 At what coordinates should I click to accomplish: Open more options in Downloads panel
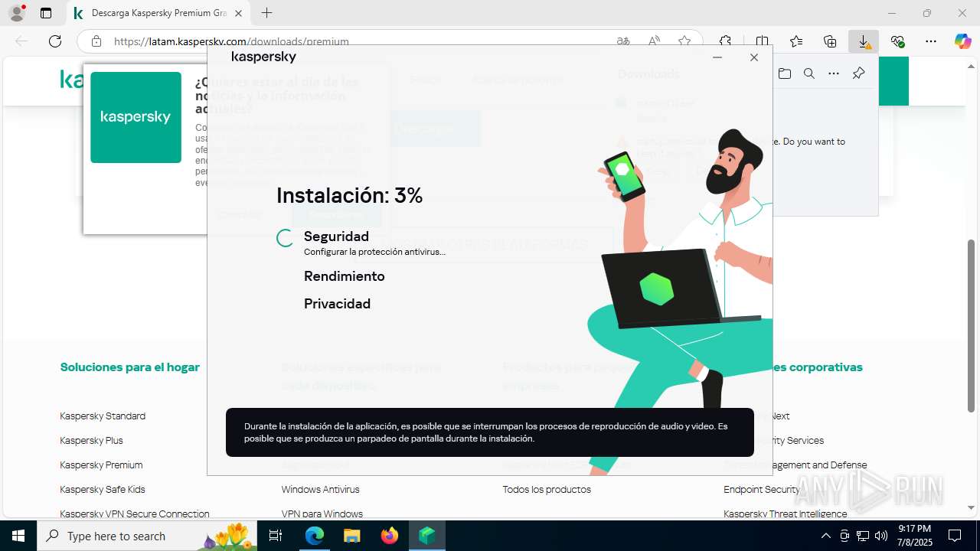pos(834,73)
